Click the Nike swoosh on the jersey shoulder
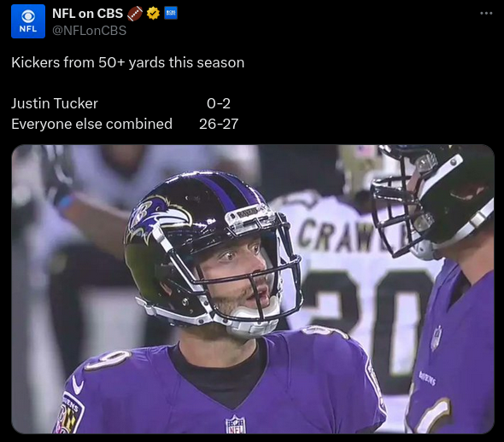The image size is (504, 442). click(x=78, y=385)
